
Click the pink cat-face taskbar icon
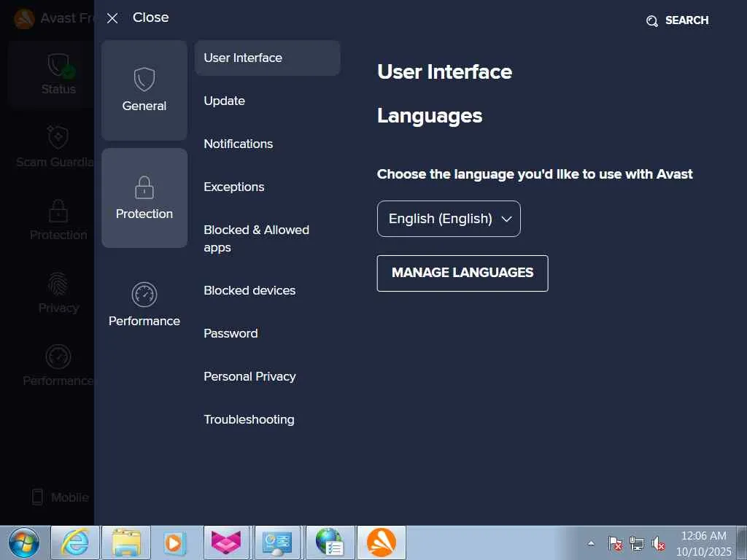(226, 542)
